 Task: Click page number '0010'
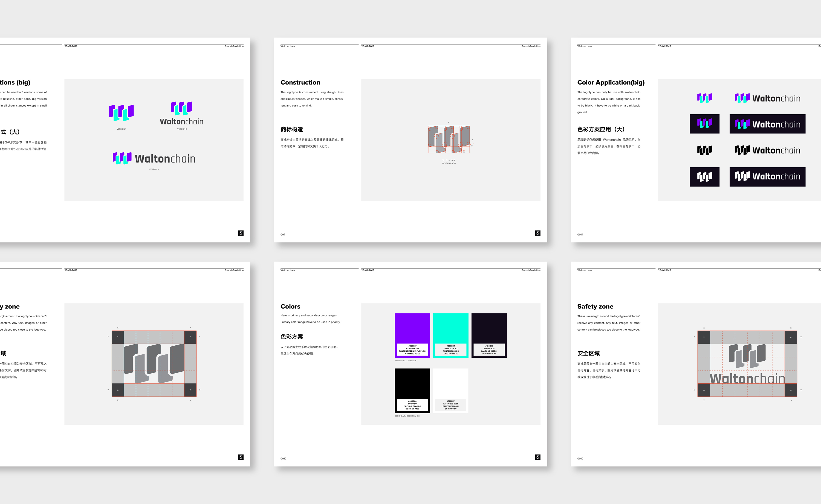[x=580, y=459]
